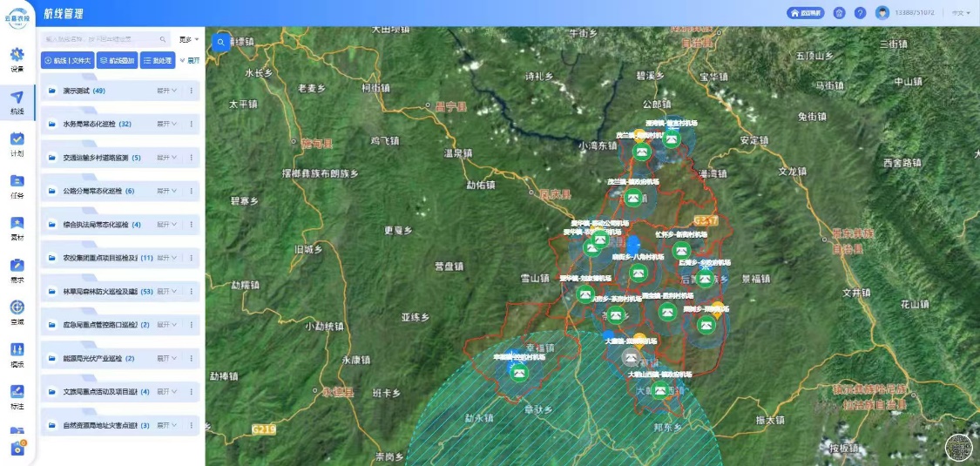The image size is (980, 466).
Task: Click the help question mark icon
Action: click(860, 13)
